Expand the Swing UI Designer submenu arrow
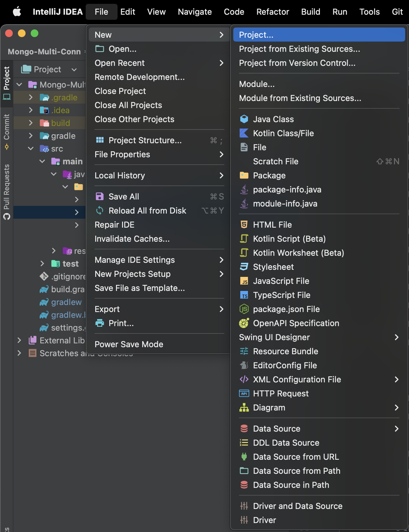Screen dimensions: 409x532 click(397, 337)
